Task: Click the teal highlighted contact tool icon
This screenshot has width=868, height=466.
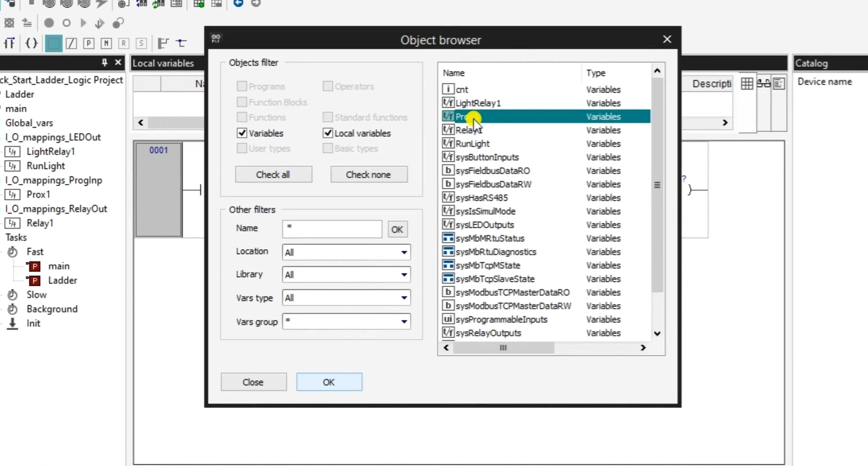Action: coord(54,43)
